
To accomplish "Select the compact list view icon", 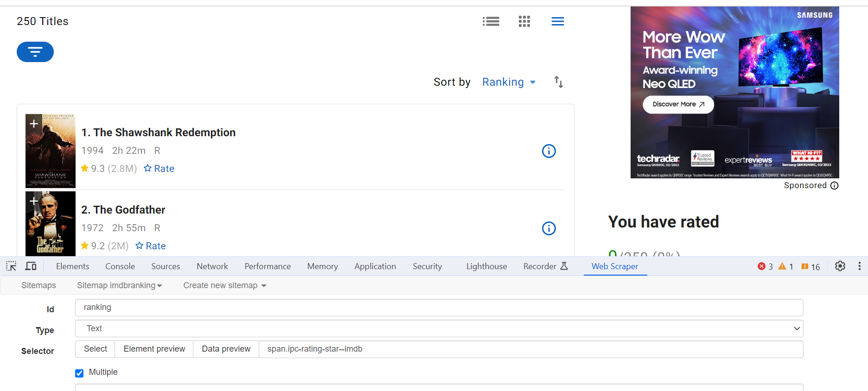I will pos(557,21).
